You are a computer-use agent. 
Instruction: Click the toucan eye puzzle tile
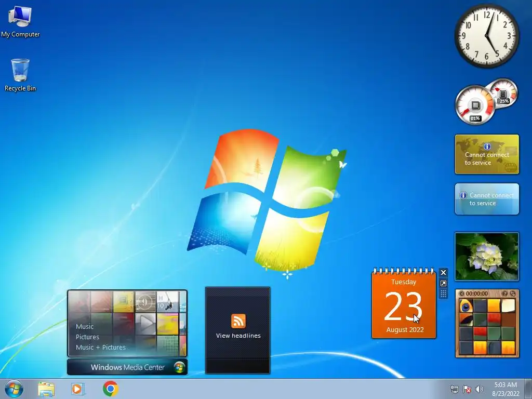466,306
